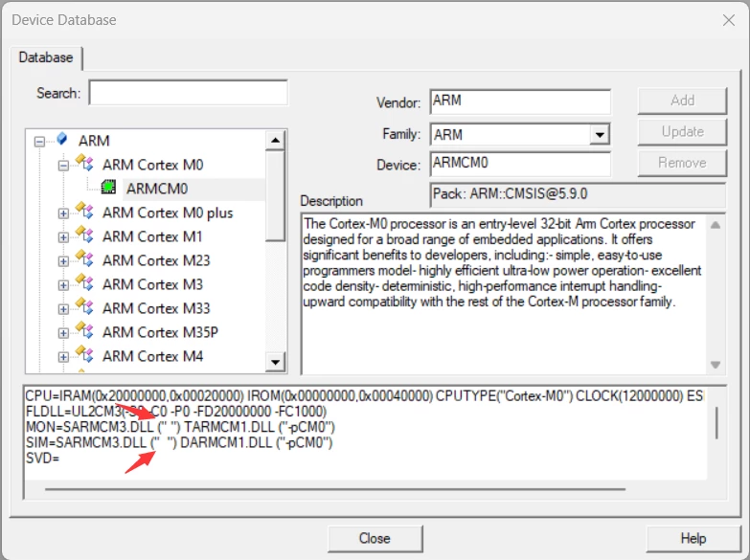Click the Close button at bottom
Image resolution: width=750 pixels, height=560 pixels.
click(x=375, y=539)
